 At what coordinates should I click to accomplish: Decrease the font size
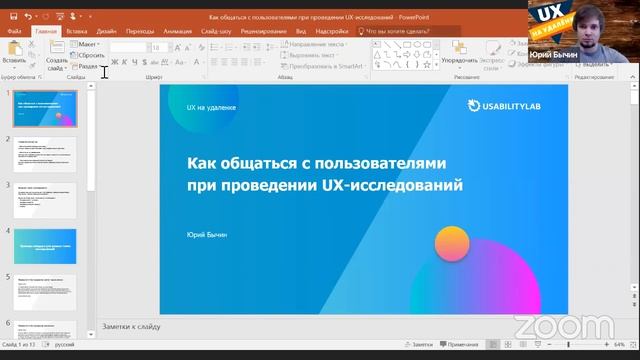(x=188, y=48)
